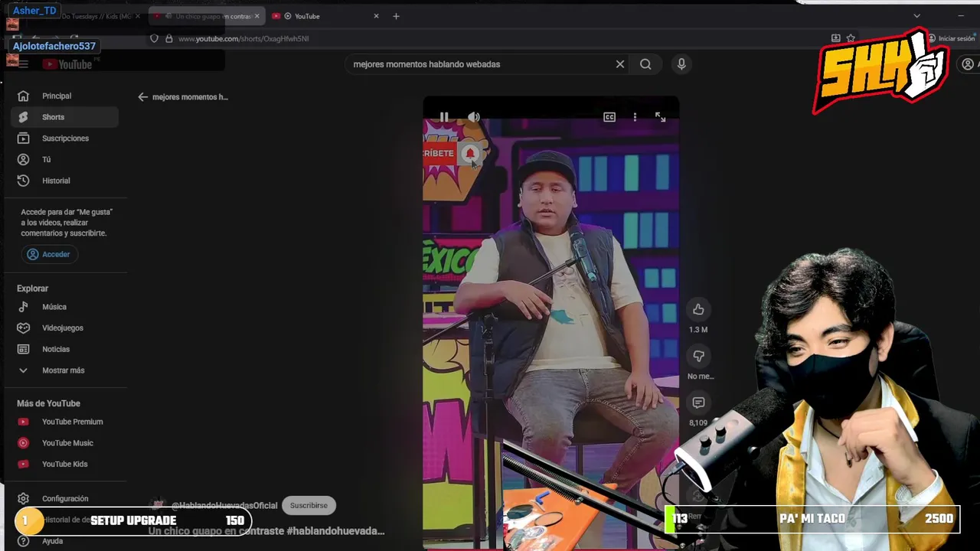Click the site security padlock icon
The image size is (980, 551).
pyautogui.click(x=169, y=39)
